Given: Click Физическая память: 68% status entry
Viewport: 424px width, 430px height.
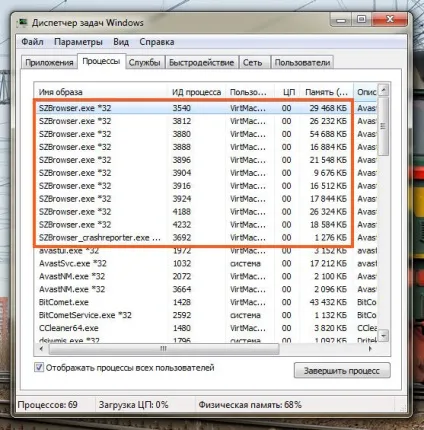Looking at the screenshot, I should click(x=250, y=405).
